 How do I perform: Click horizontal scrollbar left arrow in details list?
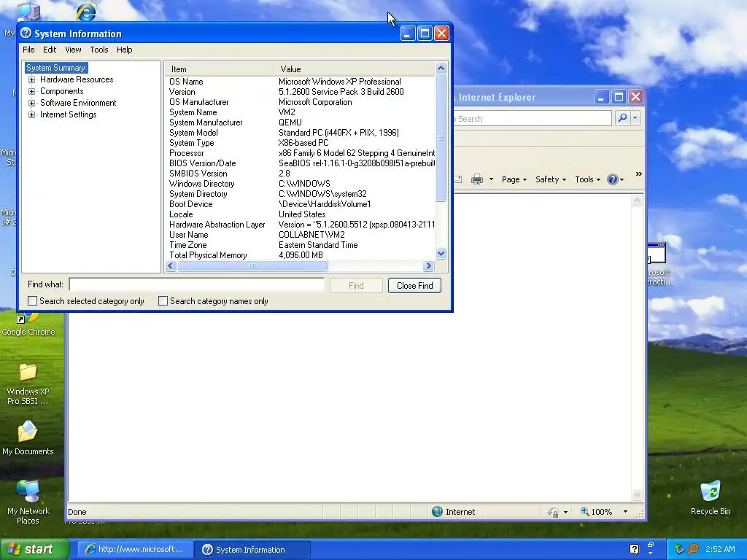pos(171,265)
